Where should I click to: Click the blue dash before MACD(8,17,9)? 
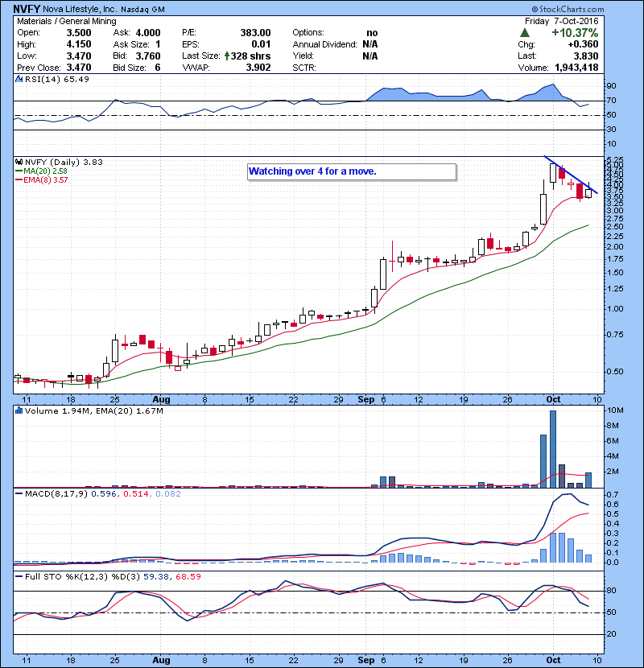point(19,494)
